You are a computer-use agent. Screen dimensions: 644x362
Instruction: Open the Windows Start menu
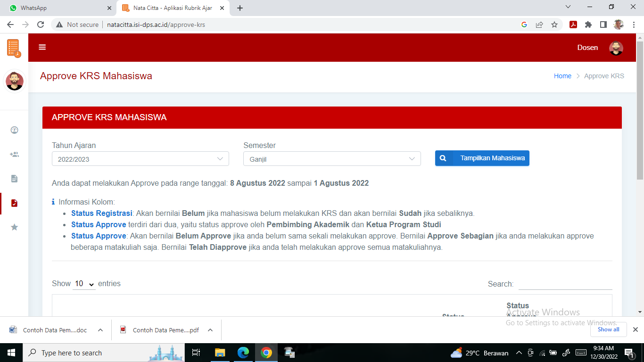[11, 353]
